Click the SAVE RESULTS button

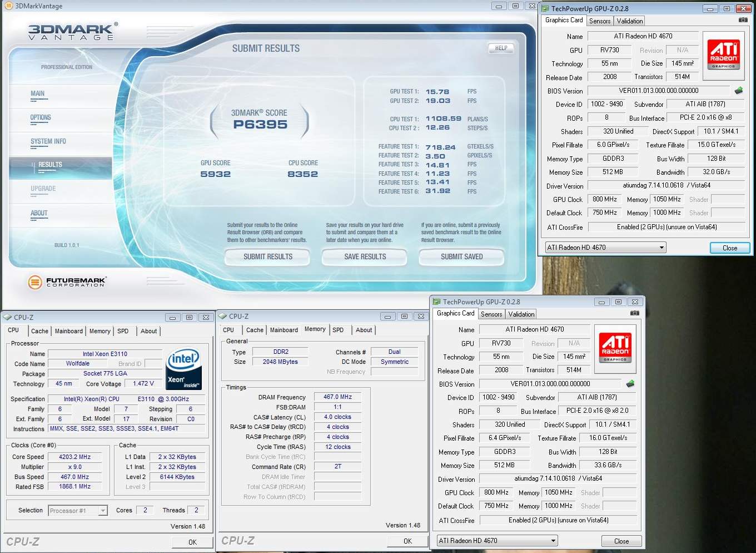coord(365,257)
